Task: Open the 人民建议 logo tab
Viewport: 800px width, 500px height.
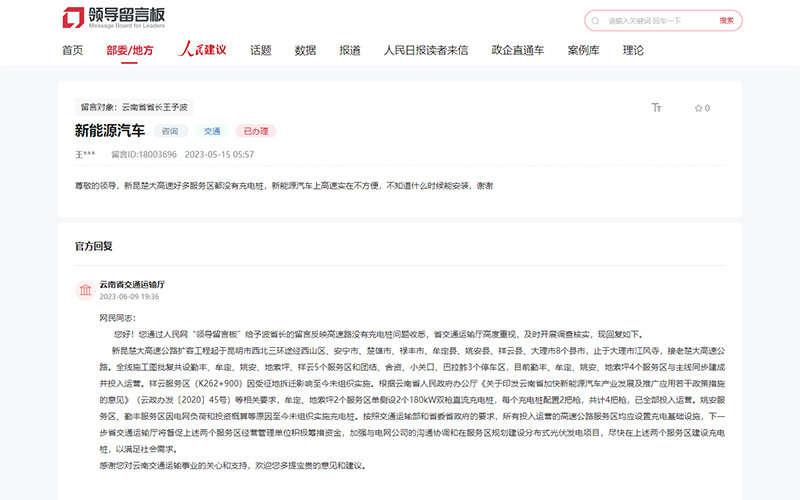Action: [x=203, y=50]
